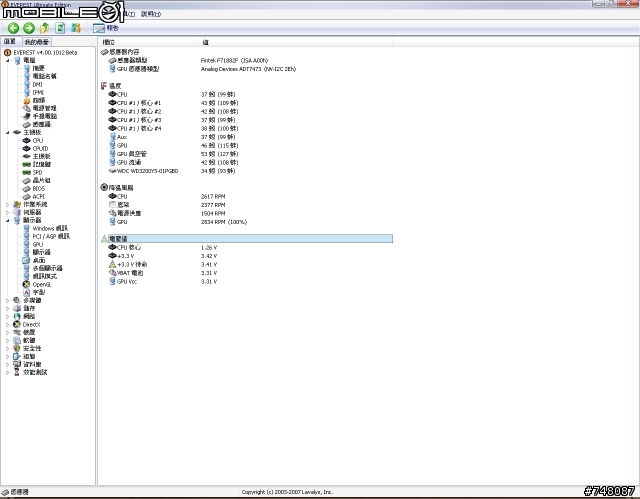Click the OpenGL icon in the tree

(x=27, y=284)
